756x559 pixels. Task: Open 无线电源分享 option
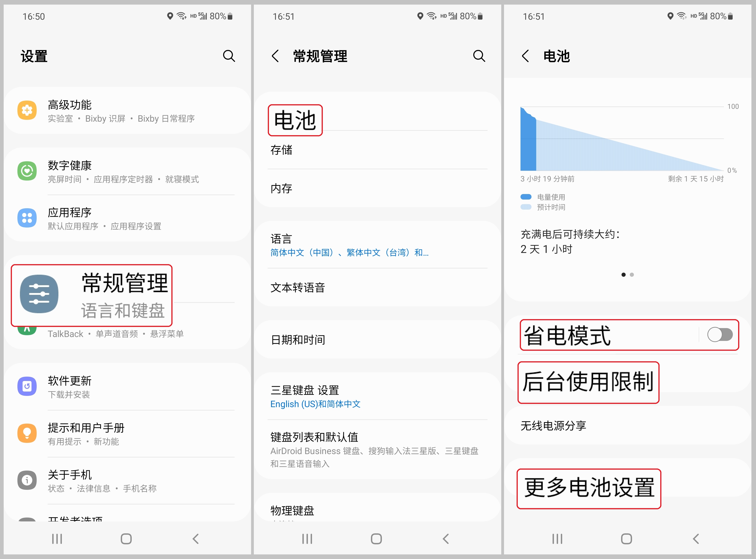pos(627,425)
